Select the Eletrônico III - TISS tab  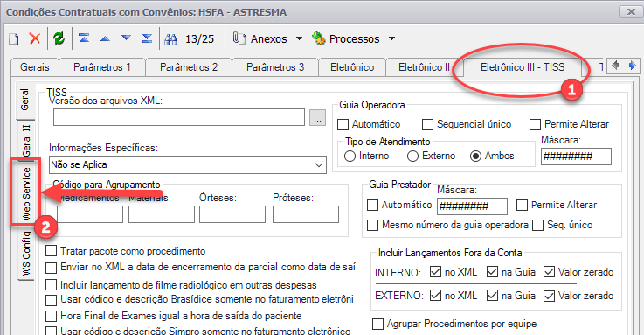[523, 67]
